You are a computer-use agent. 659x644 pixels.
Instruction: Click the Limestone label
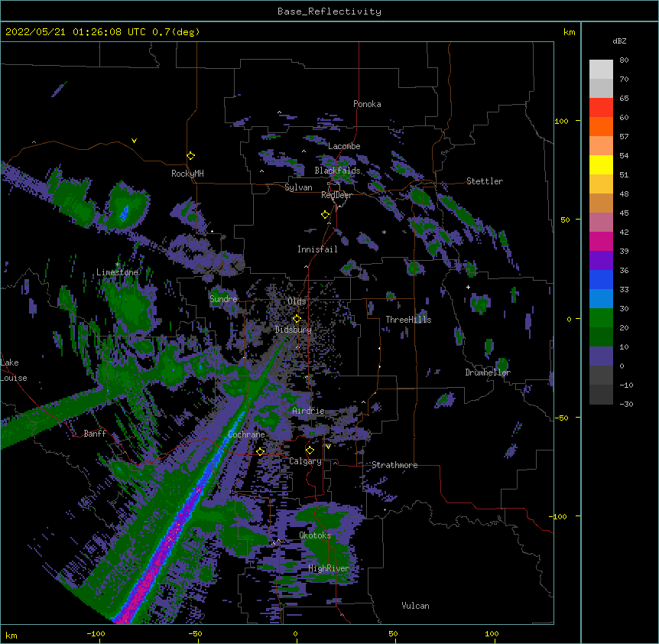point(117,272)
